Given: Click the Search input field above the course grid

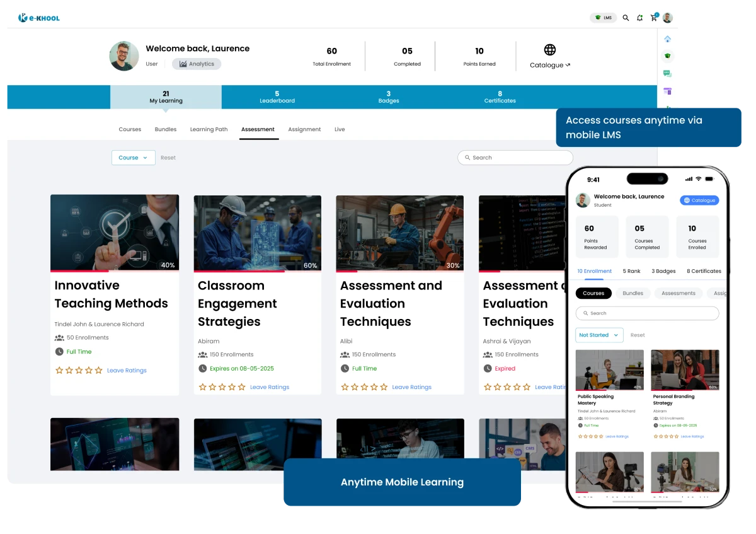Looking at the screenshot, I should [x=515, y=158].
